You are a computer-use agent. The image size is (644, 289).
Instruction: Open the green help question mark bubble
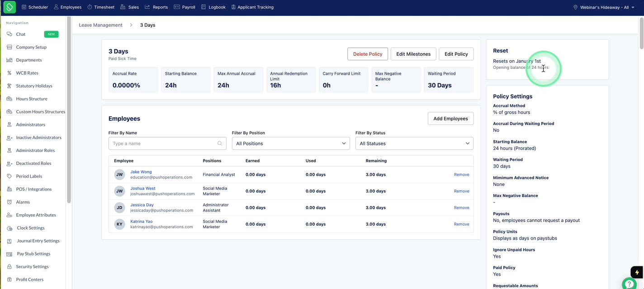tap(630, 284)
